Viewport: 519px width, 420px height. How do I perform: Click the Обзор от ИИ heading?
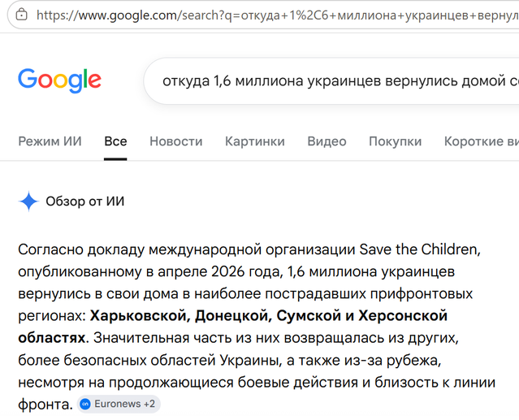pyautogui.click(x=85, y=201)
